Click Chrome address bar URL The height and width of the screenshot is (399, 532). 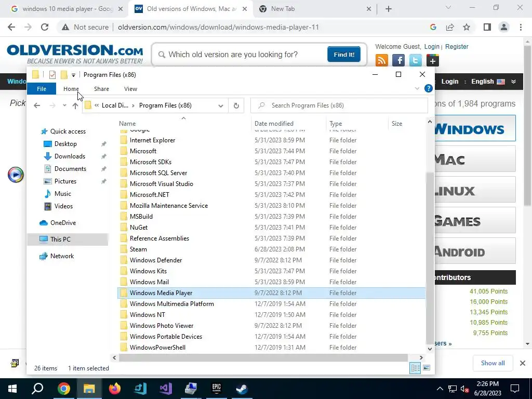click(218, 27)
